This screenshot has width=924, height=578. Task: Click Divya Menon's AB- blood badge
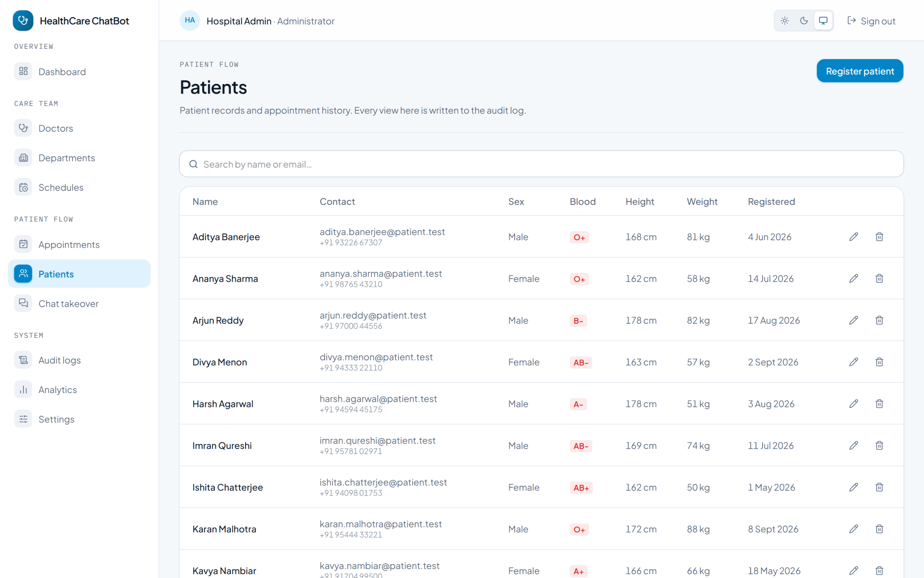click(581, 362)
